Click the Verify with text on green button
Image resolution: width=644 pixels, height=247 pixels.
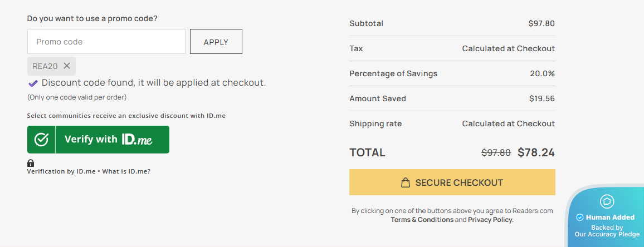tap(91, 139)
